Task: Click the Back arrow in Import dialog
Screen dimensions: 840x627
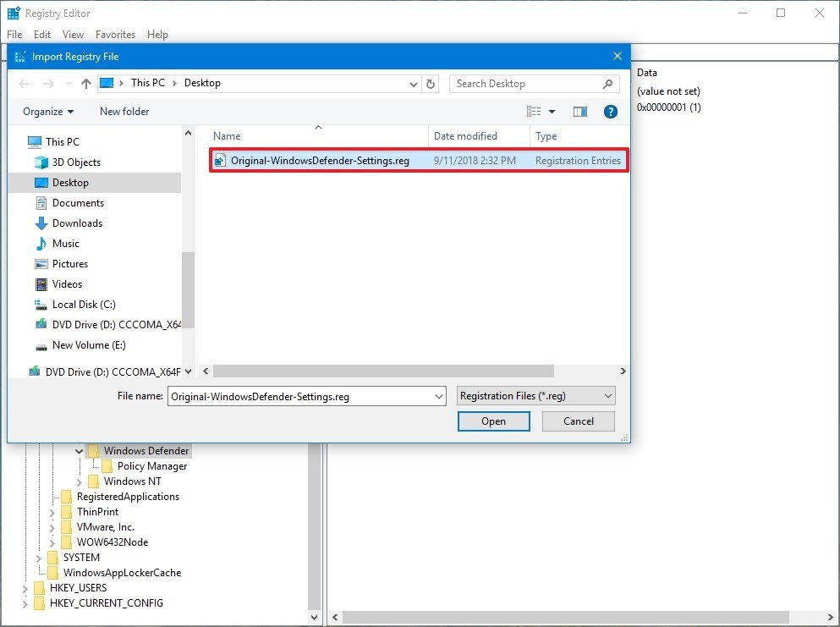Action: [x=24, y=84]
